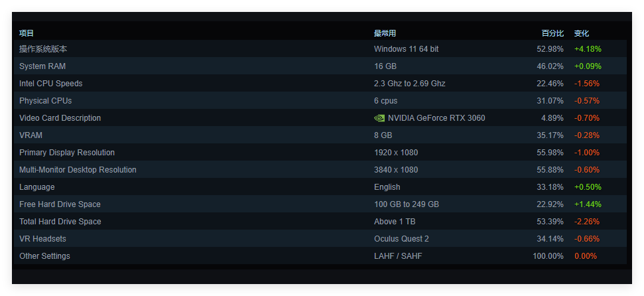Image resolution: width=644 pixels, height=296 pixels.
Task: Open the Free Hard Drive Space row
Action: click(320, 204)
